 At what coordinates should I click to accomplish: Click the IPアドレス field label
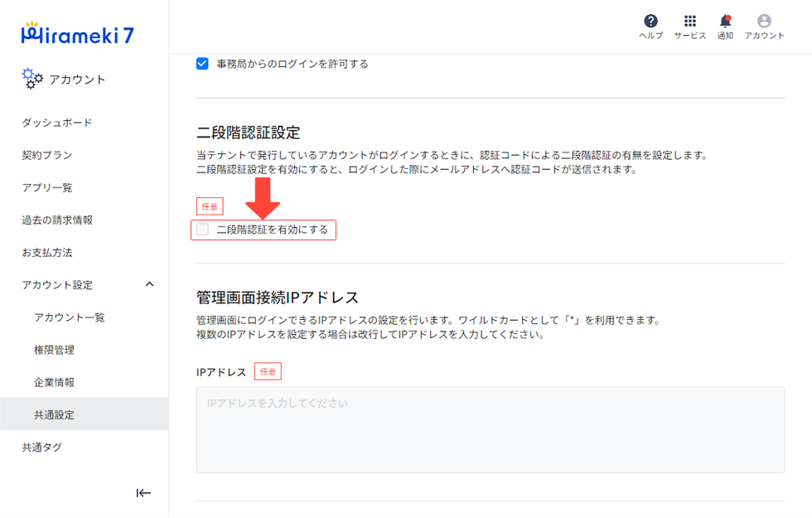pyautogui.click(x=221, y=372)
